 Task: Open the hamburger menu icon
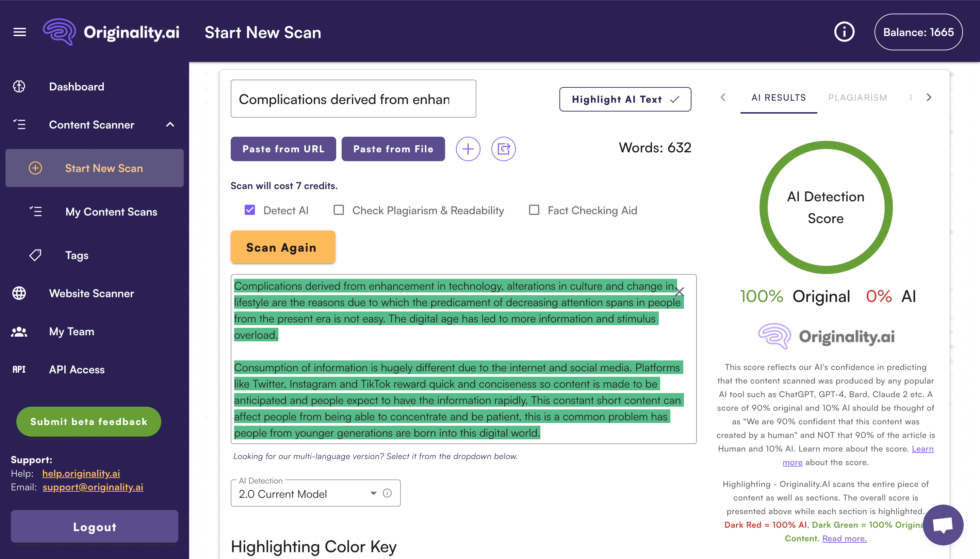click(x=20, y=32)
